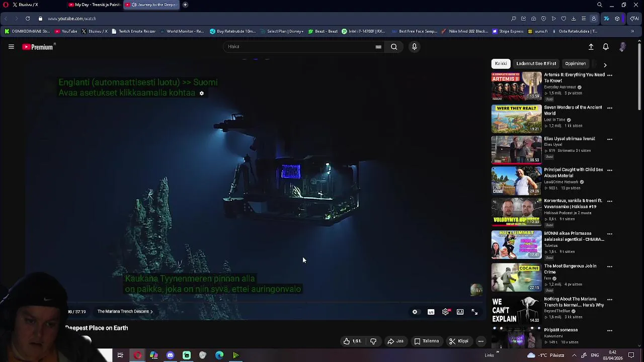
Task: Open Microsoft Edge from the taskbar
Action: point(219,355)
